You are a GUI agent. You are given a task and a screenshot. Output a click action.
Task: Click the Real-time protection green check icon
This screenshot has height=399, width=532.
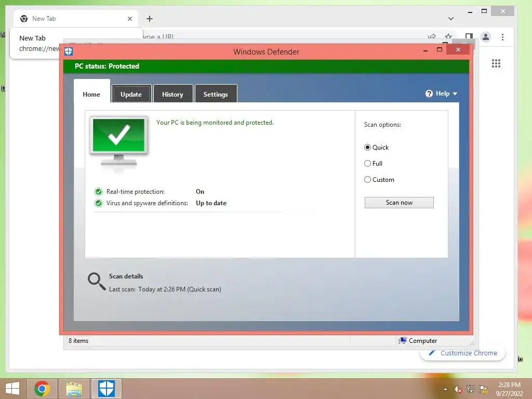99,192
